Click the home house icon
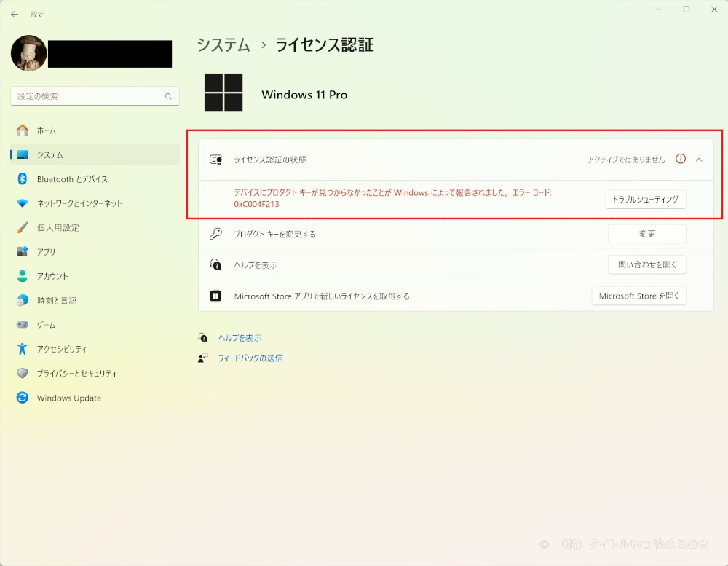This screenshot has height=566, width=728. pyautogui.click(x=23, y=130)
